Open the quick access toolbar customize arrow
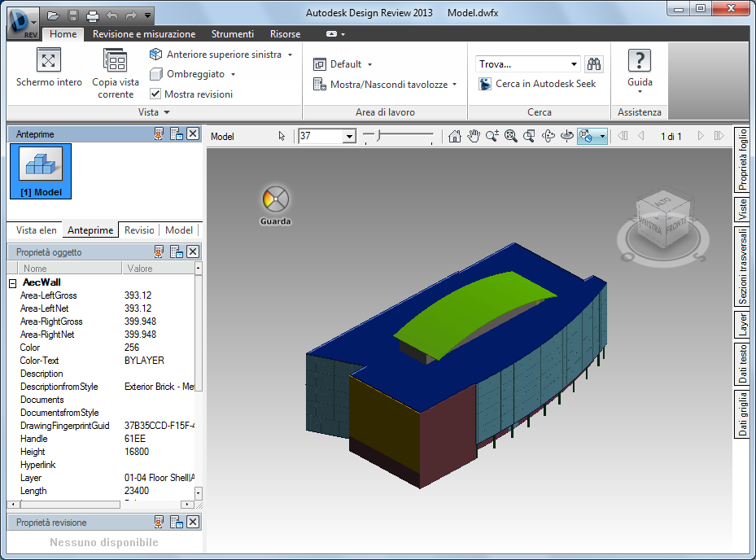The width and height of the screenshot is (756, 560). point(147,16)
